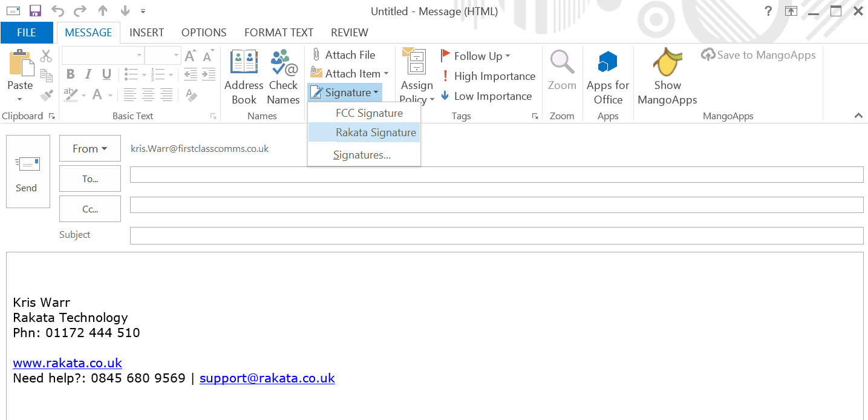Cut selection with the scissors icon

(x=46, y=56)
